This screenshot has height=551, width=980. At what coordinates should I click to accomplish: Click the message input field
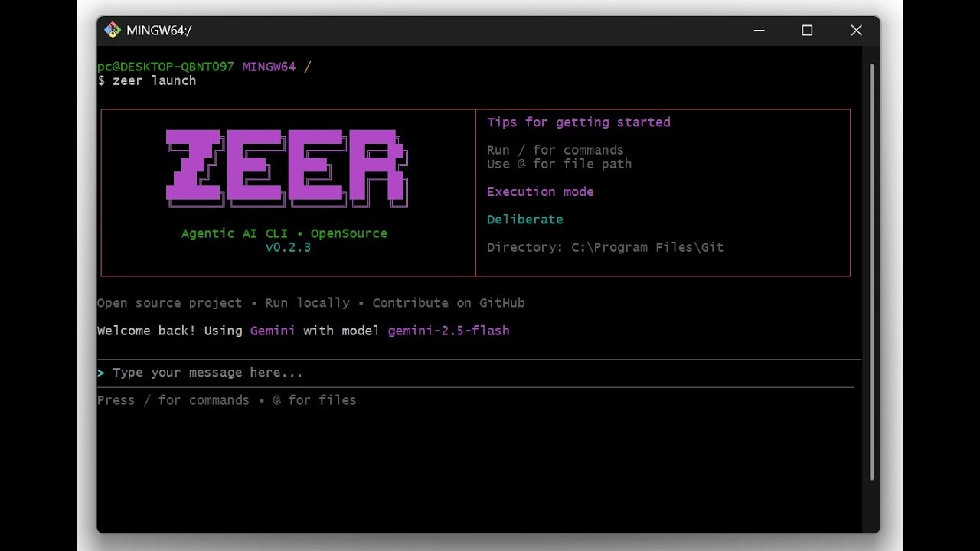[x=479, y=373]
